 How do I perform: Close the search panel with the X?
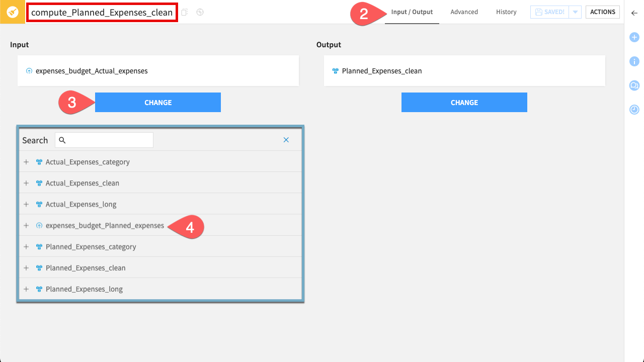point(286,140)
